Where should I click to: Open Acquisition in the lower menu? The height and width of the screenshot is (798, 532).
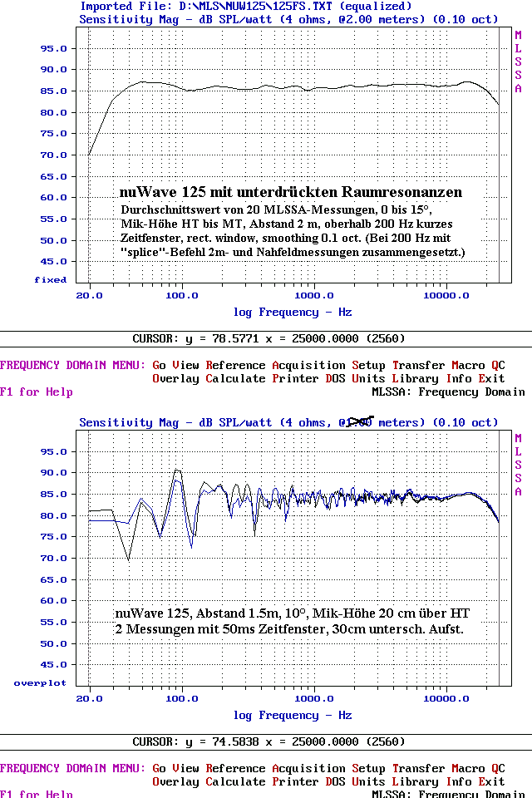308,769
